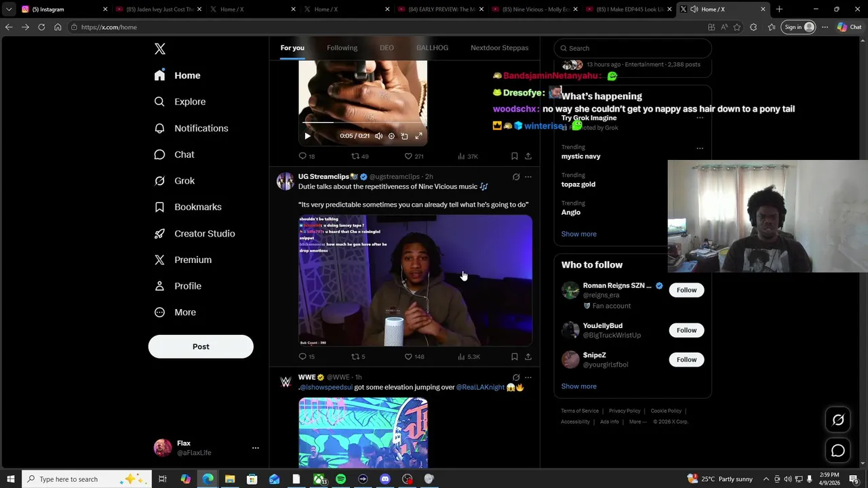This screenshot has height=488, width=868.
Task: Open Creator Studio in the sidebar
Action: click(195, 233)
